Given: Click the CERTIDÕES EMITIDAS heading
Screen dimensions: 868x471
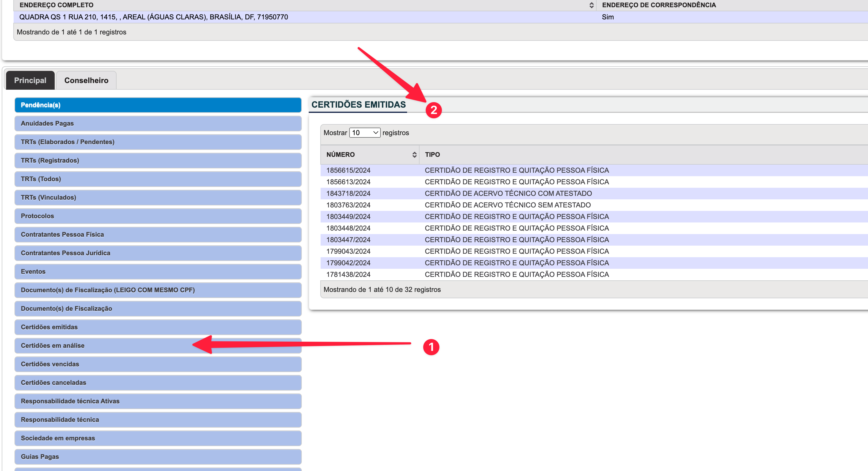Looking at the screenshot, I should click(x=358, y=105).
